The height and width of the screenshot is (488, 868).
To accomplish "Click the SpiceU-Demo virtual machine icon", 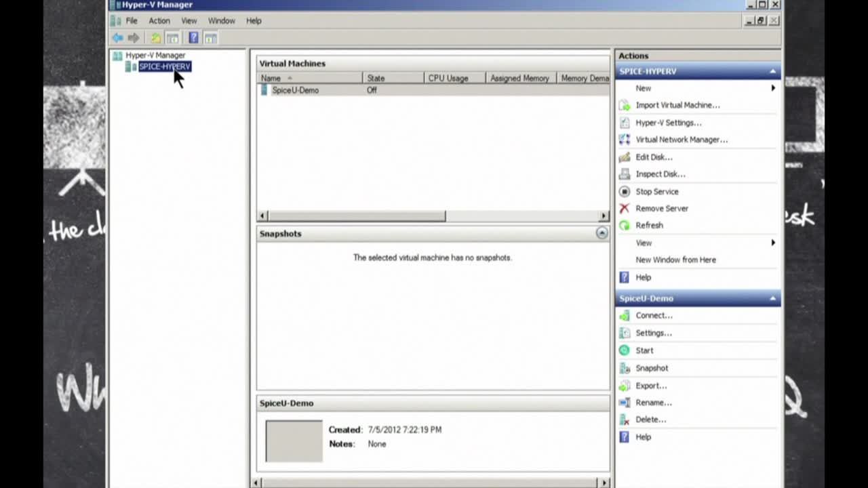I will pyautogui.click(x=264, y=90).
